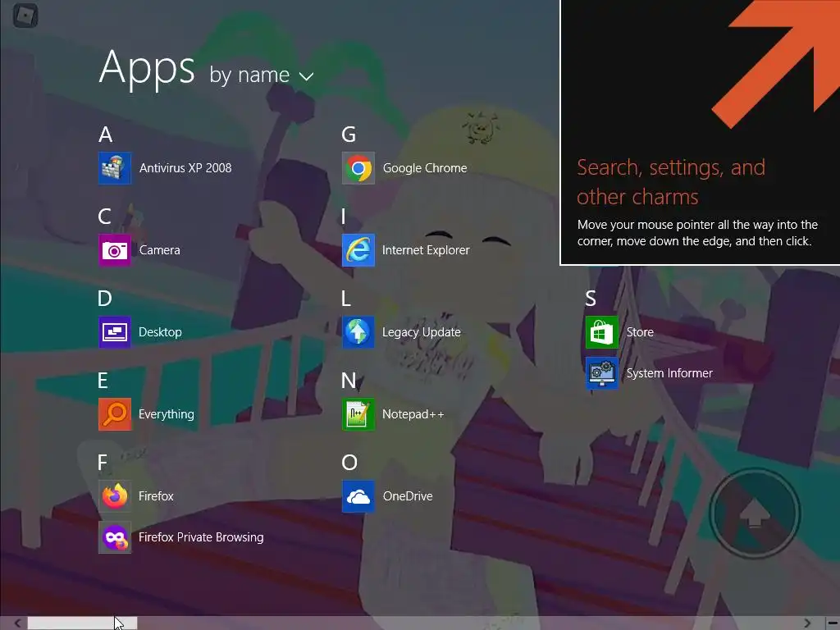Viewport: 840px width, 630px height.
Task: Launch the Legacy Update icon
Action: coord(358,332)
